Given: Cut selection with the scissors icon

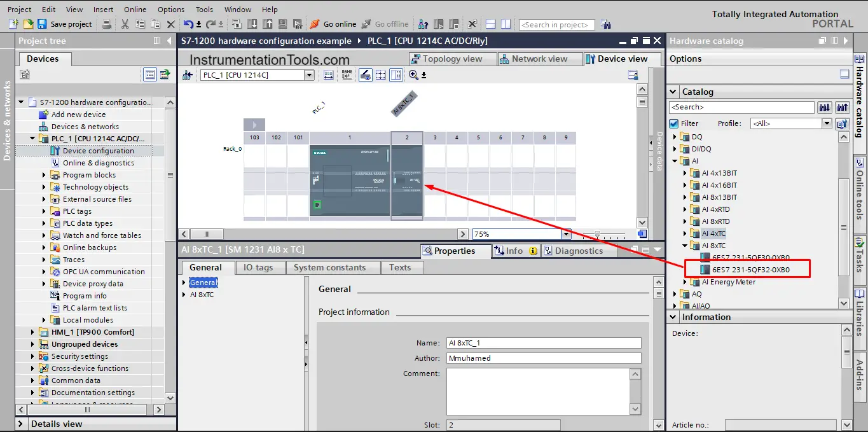Looking at the screenshot, I should (x=125, y=24).
